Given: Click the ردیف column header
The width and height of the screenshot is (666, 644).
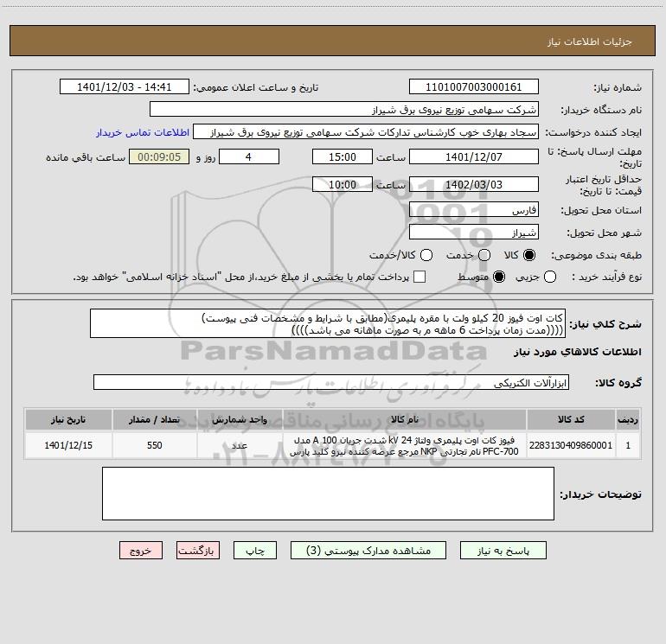Looking at the screenshot, I should 628,419.
